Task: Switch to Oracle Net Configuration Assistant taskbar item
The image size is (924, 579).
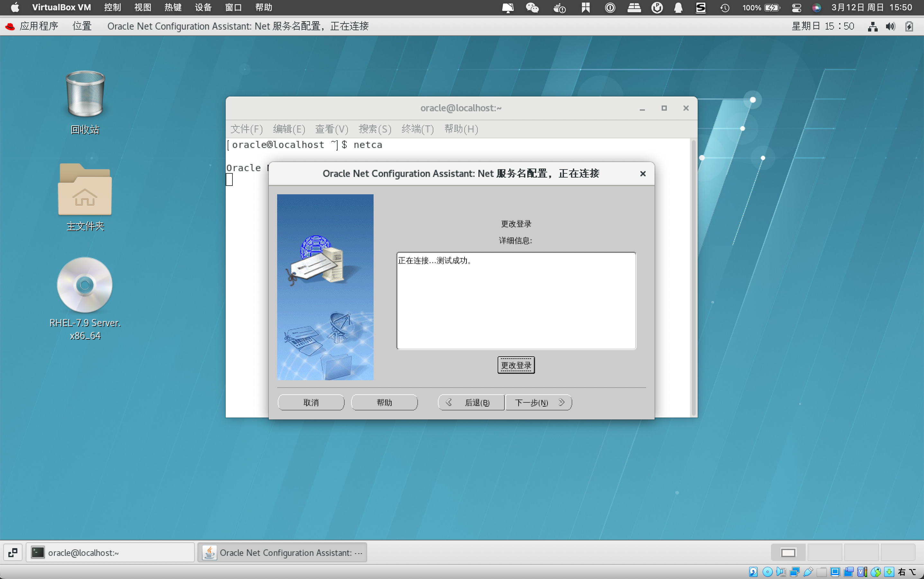Action: coord(282,553)
